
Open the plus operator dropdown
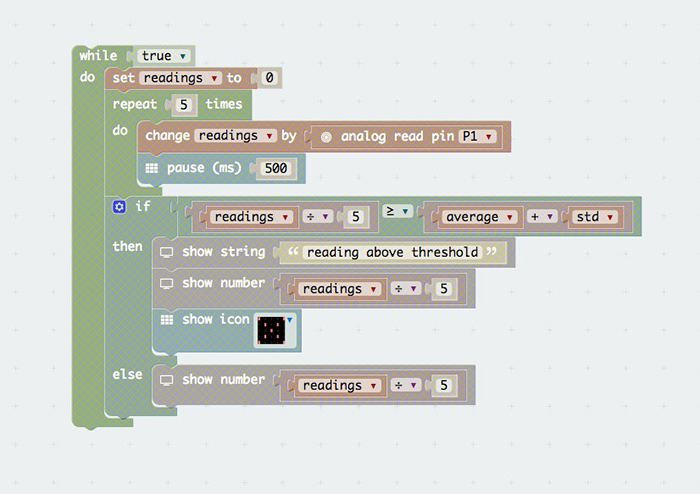click(x=542, y=216)
